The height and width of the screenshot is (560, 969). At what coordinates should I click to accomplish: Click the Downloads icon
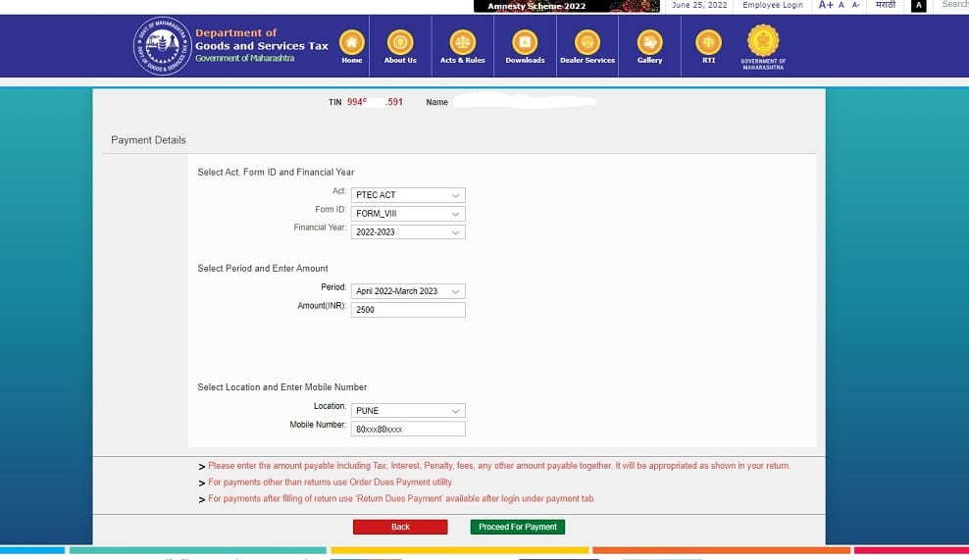tap(525, 42)
